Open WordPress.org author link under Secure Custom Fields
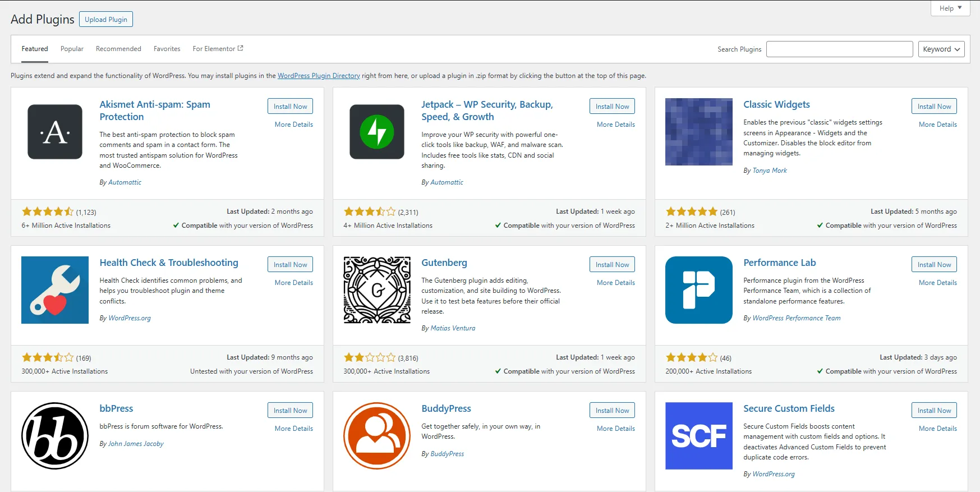The width and height of the screenshot is (980, 492). (x=774, y=474)
